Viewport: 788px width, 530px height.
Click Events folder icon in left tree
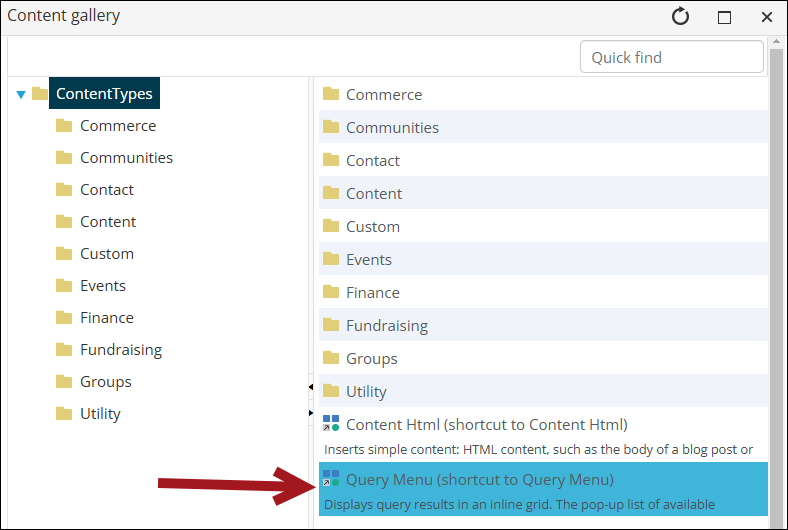coord(64,285)
